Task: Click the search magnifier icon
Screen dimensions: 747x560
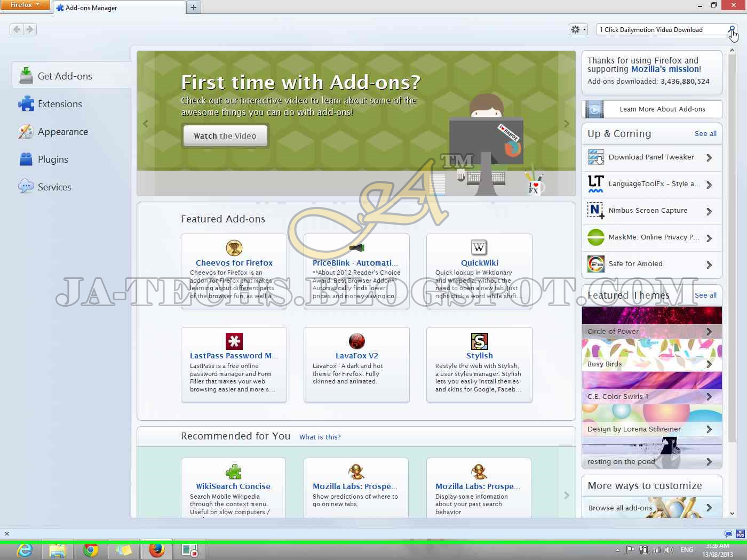Action: 732,29
